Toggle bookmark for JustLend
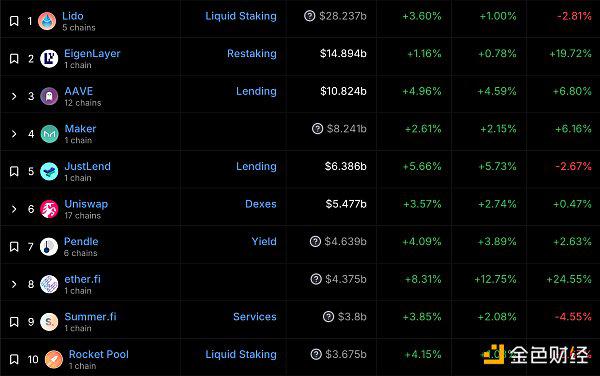 pos(14,171)
